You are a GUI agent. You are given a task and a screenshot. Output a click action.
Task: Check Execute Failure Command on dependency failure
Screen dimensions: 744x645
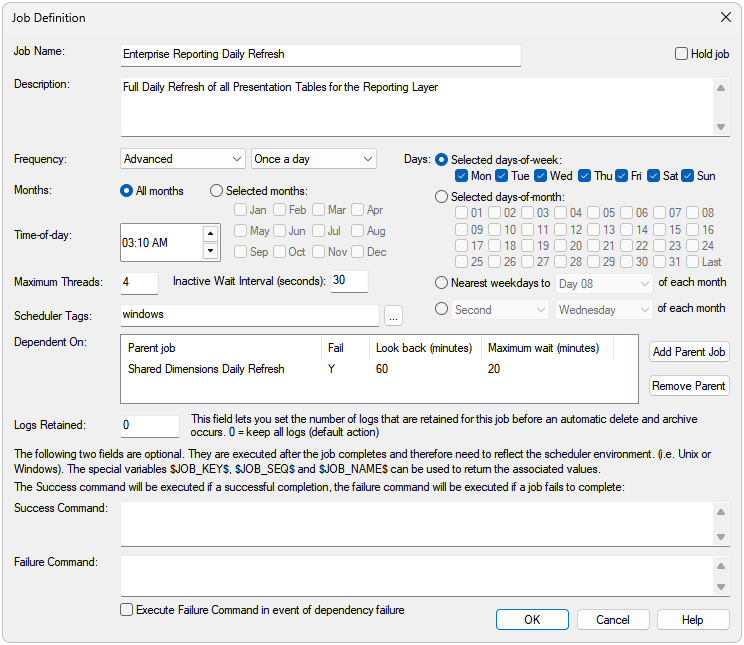click(x=127, y=609)
